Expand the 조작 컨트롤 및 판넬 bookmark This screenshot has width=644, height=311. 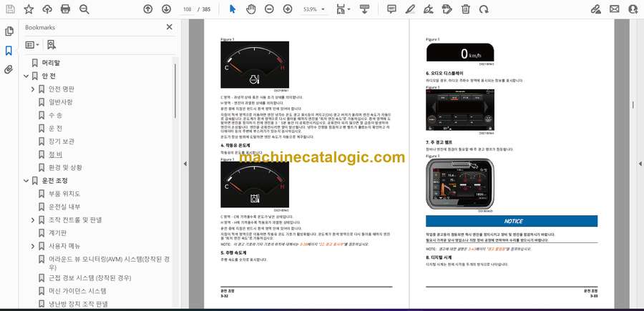click(33, 220)
